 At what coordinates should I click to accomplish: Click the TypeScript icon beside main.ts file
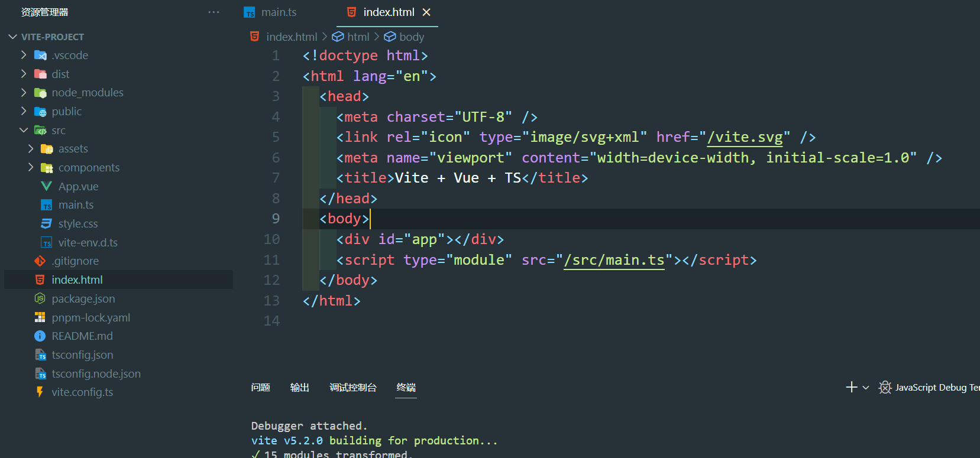(47, 205)
